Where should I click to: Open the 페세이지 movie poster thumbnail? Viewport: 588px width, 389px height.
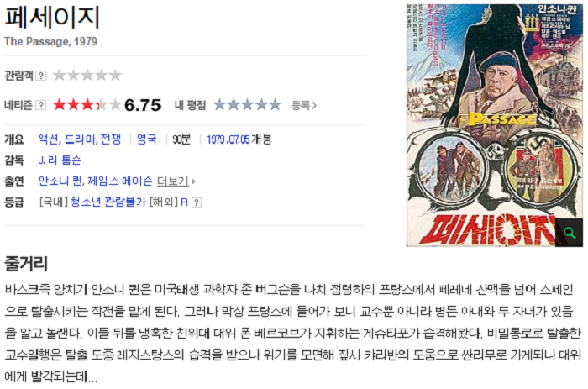click(494, 125)
